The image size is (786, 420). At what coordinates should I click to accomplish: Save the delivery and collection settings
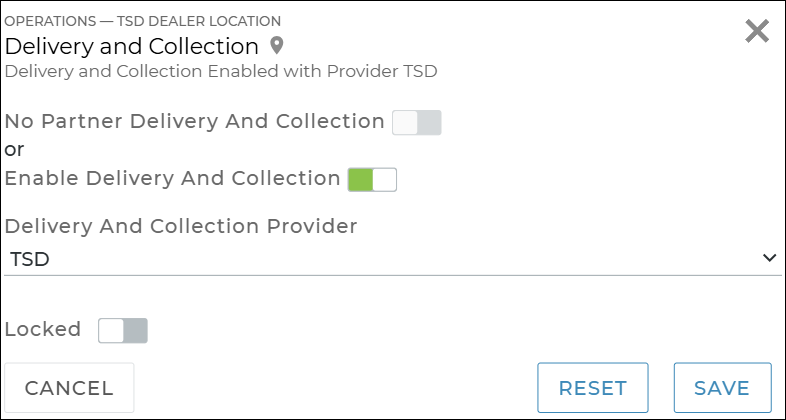[x=722, y=388]
